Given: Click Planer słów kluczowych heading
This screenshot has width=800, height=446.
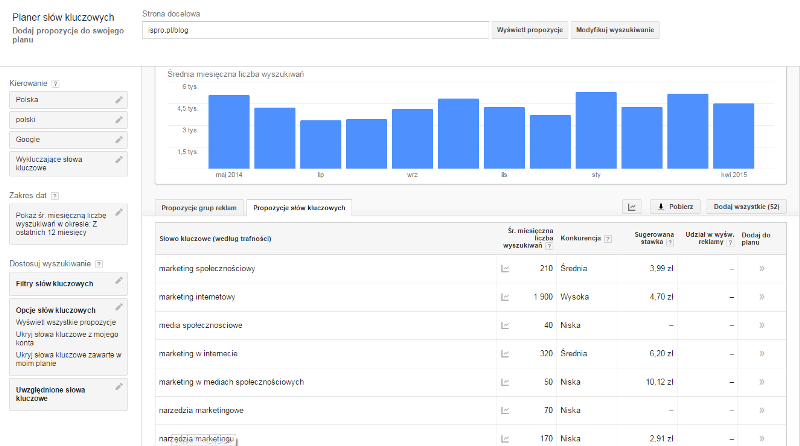Looking at the screenshot, I should pos(63,17).
